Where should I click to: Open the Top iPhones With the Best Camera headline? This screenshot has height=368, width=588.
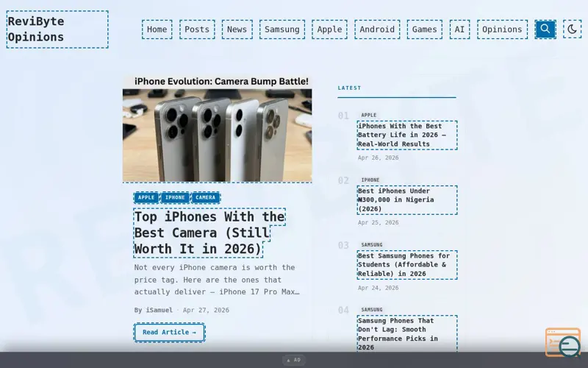point(209,233)
